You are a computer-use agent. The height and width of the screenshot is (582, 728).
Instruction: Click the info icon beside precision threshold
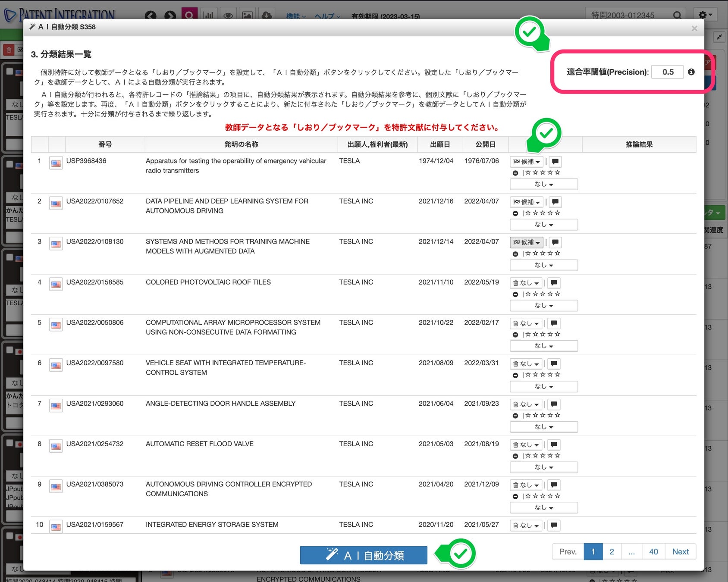pos(691,72)
